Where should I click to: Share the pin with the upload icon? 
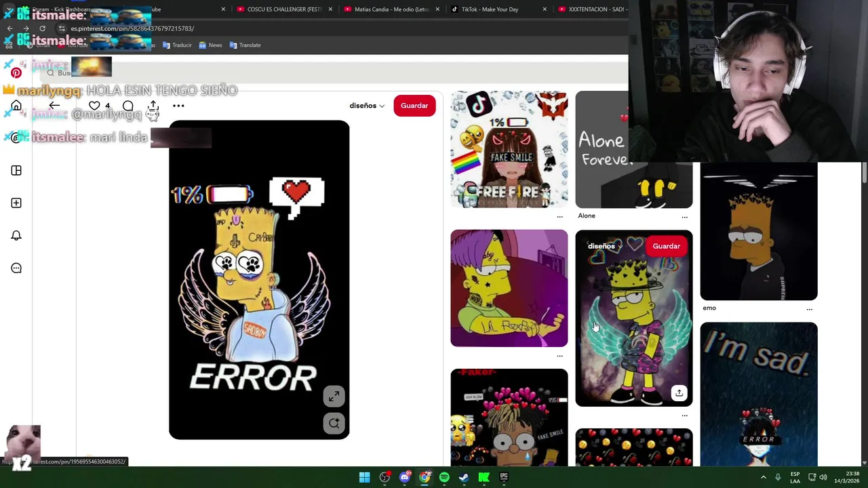(x=153, y=106)
